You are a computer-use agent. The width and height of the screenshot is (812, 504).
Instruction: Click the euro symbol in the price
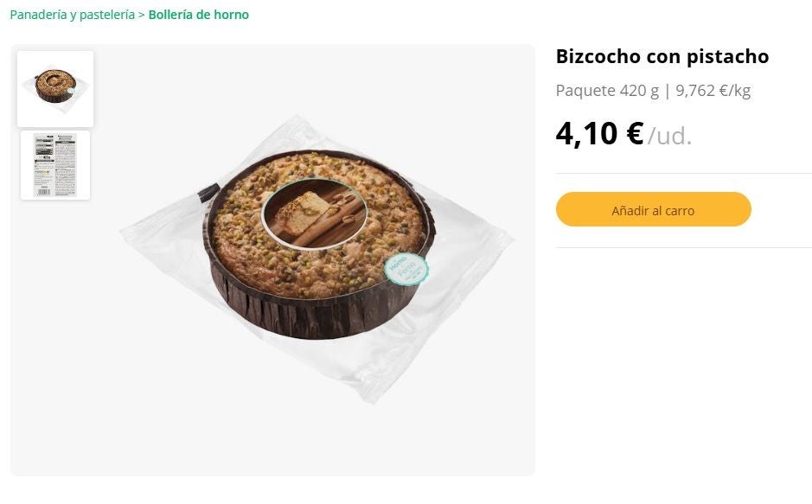click(x=634, y=134)
